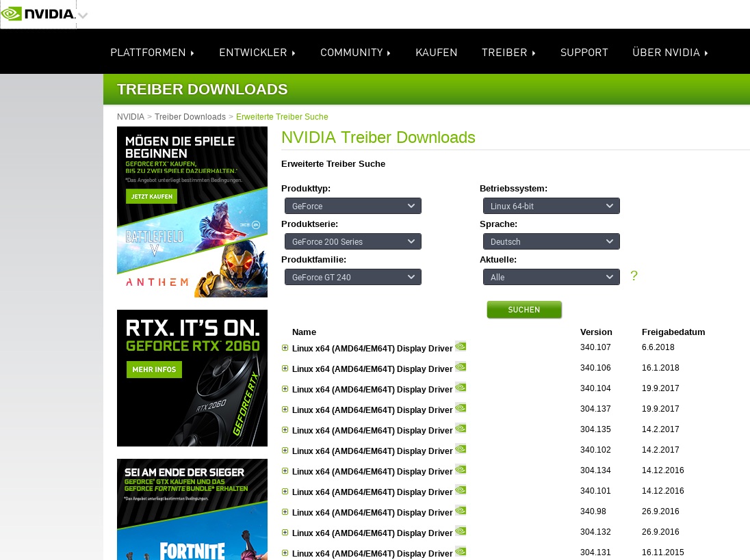Click the SUCHEN button
Screen dimensions: 750x560
(524, 310)
